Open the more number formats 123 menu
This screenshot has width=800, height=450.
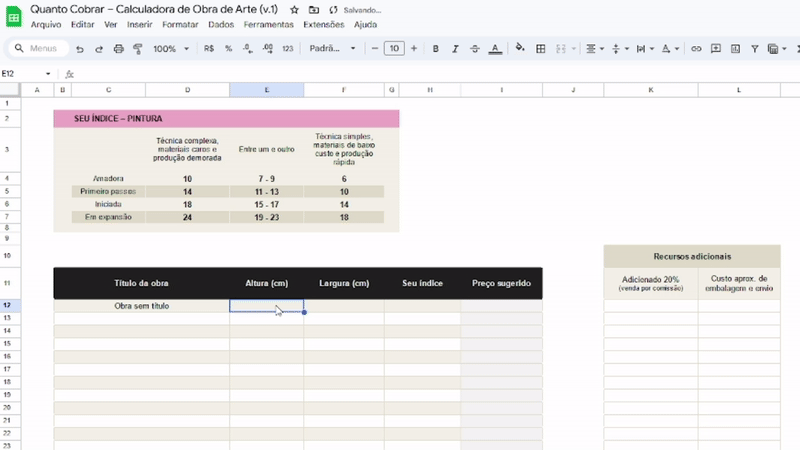click(288, 48)
